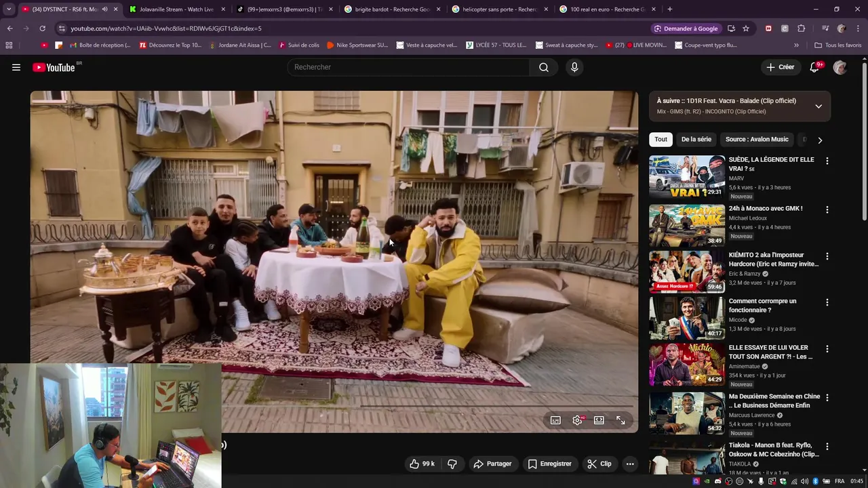Viewport: 868px width, 488px height.
Task: Select the Source : Avalon Music chip
Action: coord(757,140)
